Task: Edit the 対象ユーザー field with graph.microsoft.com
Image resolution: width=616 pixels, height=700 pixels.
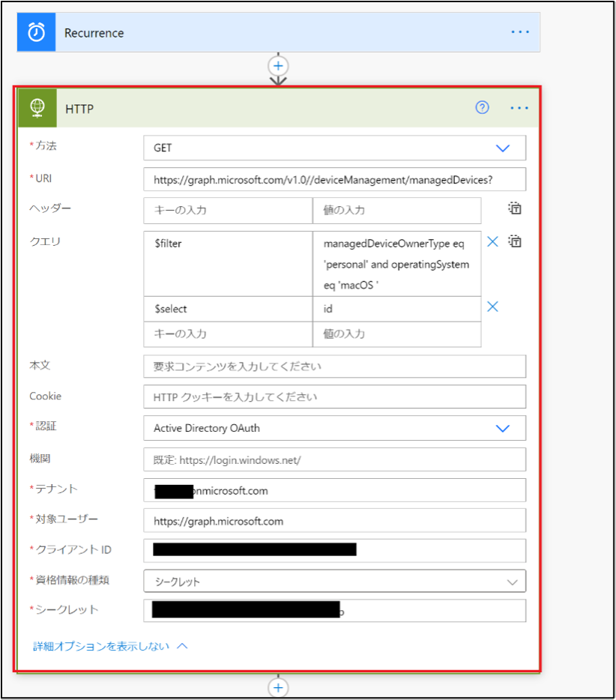Action: [335, 521]
